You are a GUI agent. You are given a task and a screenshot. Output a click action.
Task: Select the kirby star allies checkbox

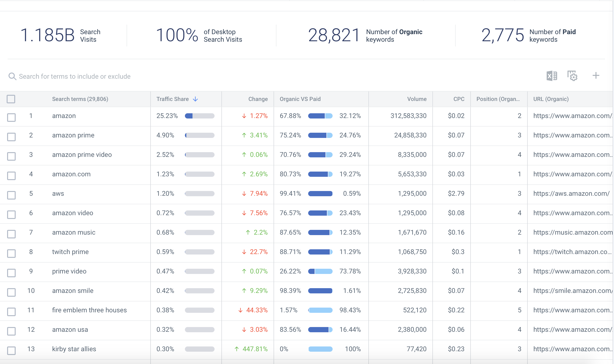pyautogui.click(x=11, y=350)
